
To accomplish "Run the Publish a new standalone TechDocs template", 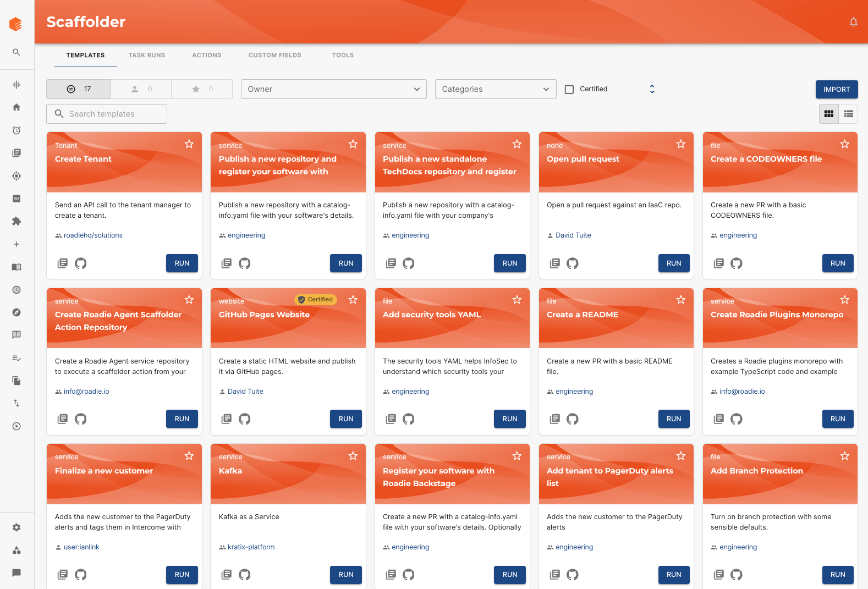I will (x=510, y=263).
